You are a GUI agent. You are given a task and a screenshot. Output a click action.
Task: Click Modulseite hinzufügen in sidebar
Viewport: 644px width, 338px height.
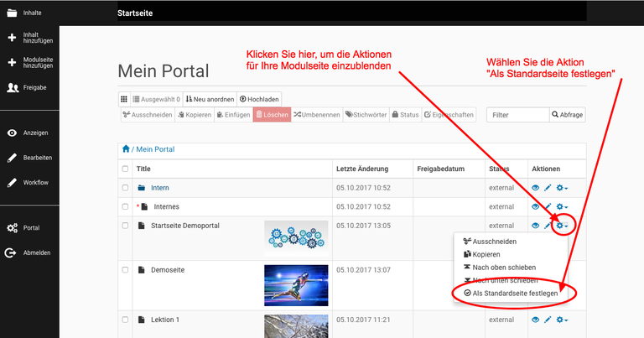(29, 62)
